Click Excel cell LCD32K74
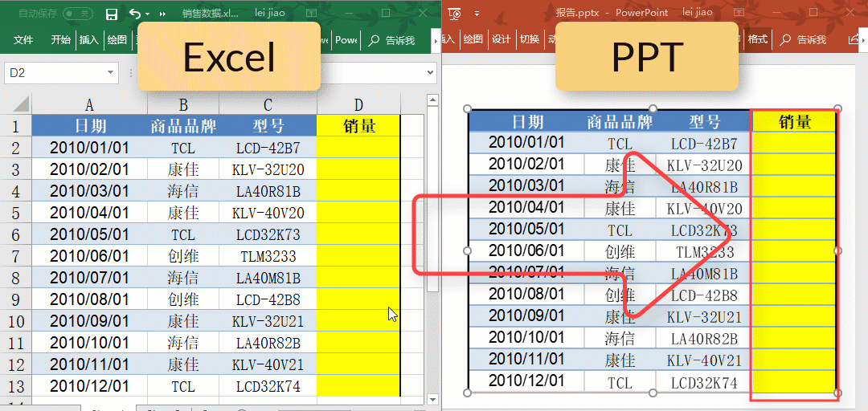Image resolution: width=868 pixels, height=411 pixels. pyautogui.click(x=268, y=386)
